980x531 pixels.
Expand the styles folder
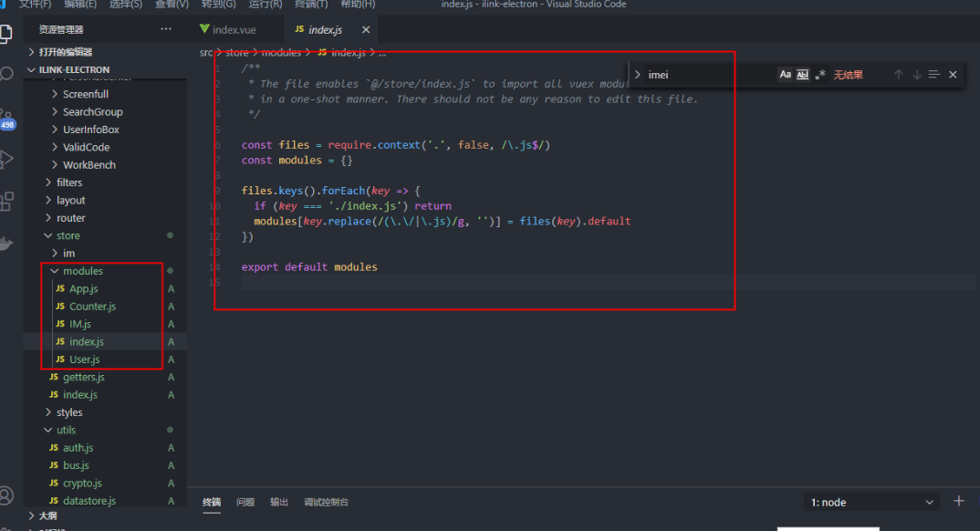105,412
